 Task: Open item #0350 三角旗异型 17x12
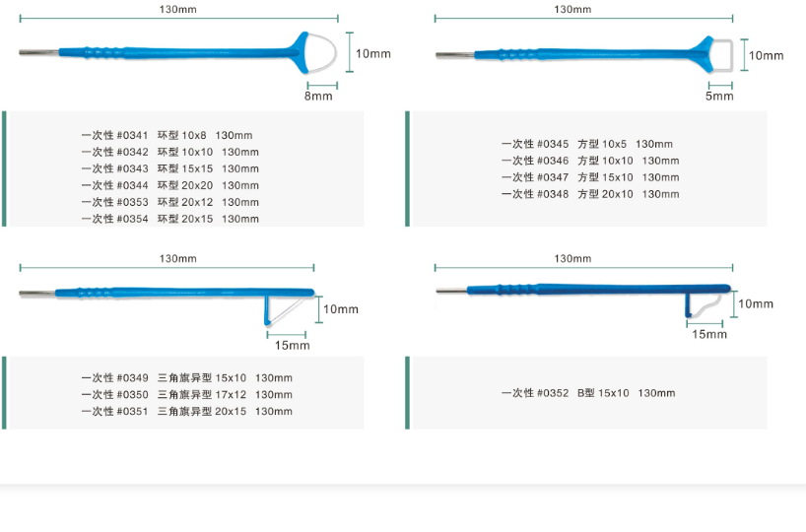pyautogui.click(x=186, y=394)
